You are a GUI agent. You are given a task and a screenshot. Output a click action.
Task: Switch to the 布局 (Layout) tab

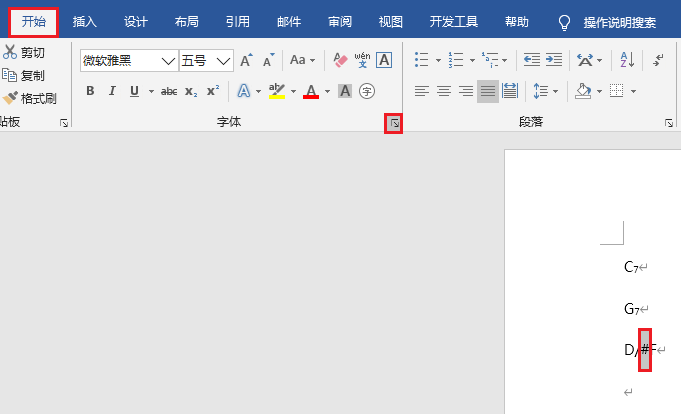(x=187, y=22)
